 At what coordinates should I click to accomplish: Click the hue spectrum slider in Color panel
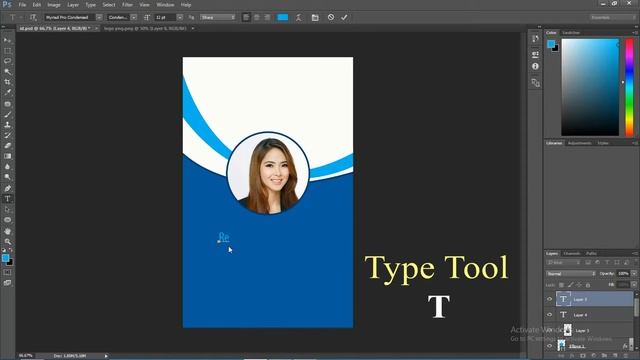[x=629, y=87]
